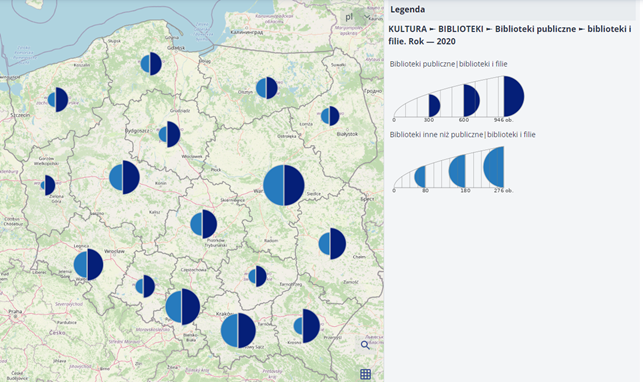This screenshot has height=382, width=643.
Task: Open the magnifier search tool on the map
Action: click(365, 345)
